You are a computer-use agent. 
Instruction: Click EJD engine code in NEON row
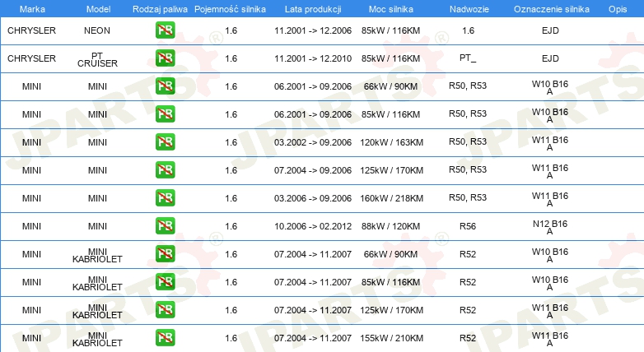point(550,30)
